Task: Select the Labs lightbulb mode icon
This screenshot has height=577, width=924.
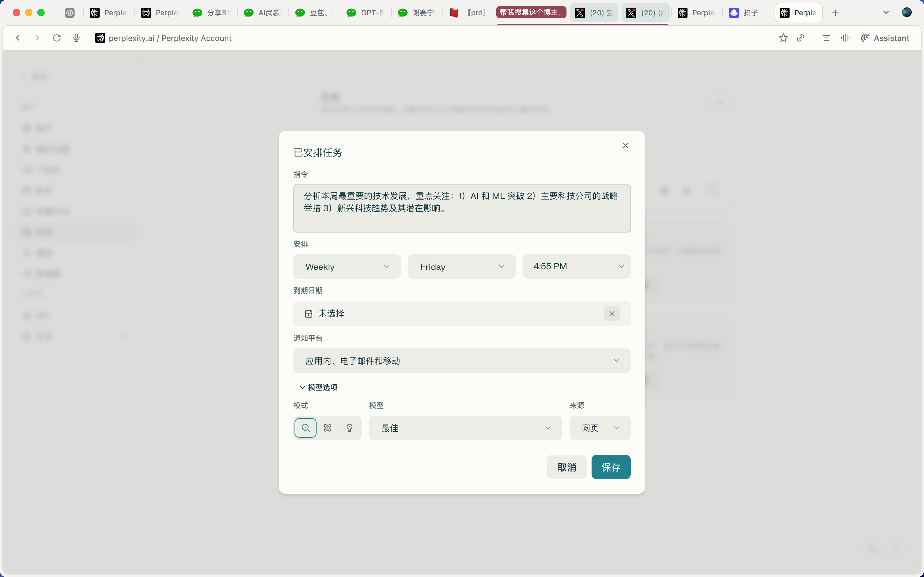Action: click(x=350, y=428)
